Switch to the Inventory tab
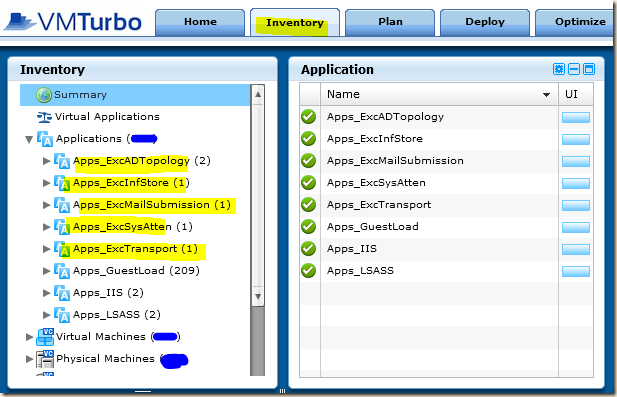617x397 pixels. click(295, 22)
